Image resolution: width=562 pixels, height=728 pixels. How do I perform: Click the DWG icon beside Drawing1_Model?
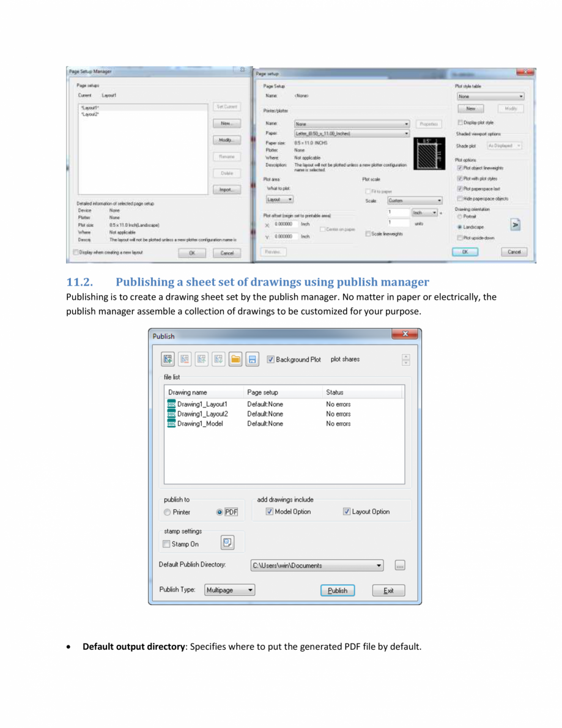click(x=171, y=423)
